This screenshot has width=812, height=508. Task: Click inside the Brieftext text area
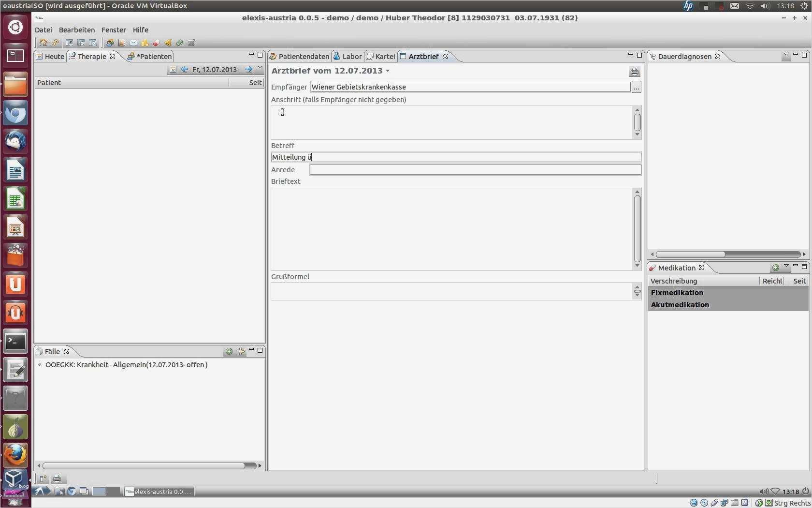pos(451,229)
